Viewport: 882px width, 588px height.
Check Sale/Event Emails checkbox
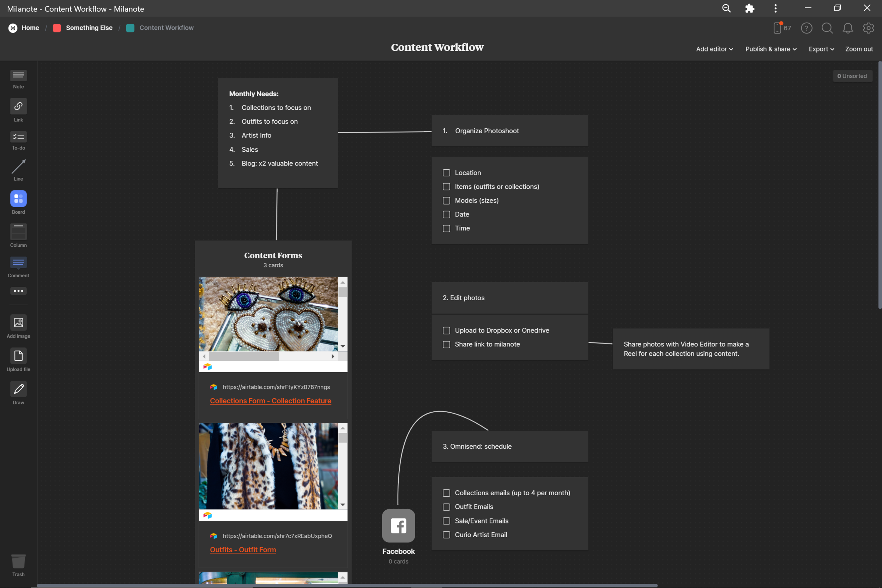(446, 521)
